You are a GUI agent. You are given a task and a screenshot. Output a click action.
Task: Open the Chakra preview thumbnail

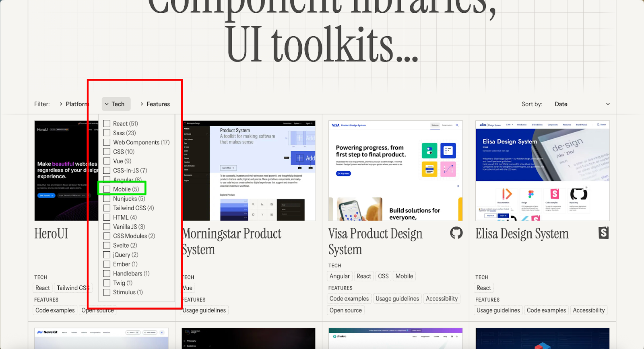click(x=396, y=338)
